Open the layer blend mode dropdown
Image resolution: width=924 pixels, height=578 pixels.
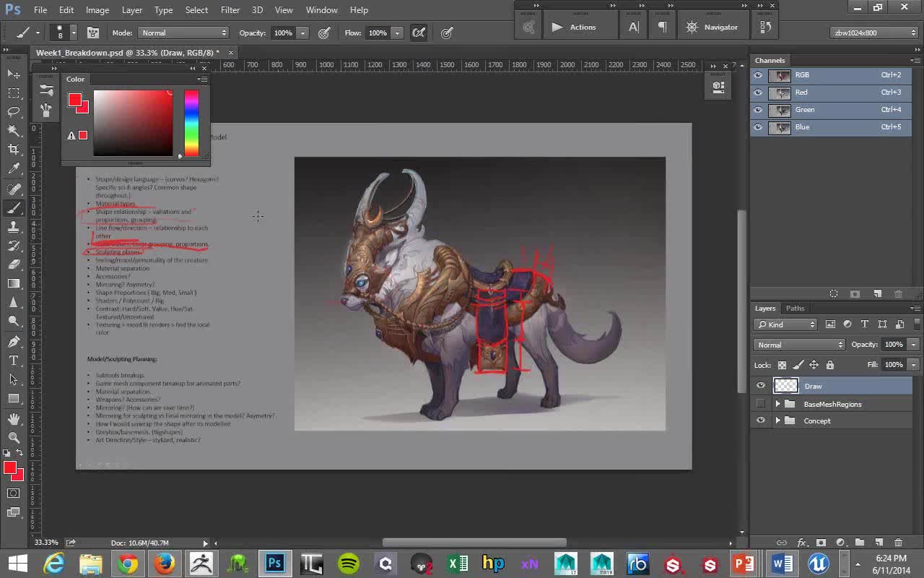(x=798, y=345)
